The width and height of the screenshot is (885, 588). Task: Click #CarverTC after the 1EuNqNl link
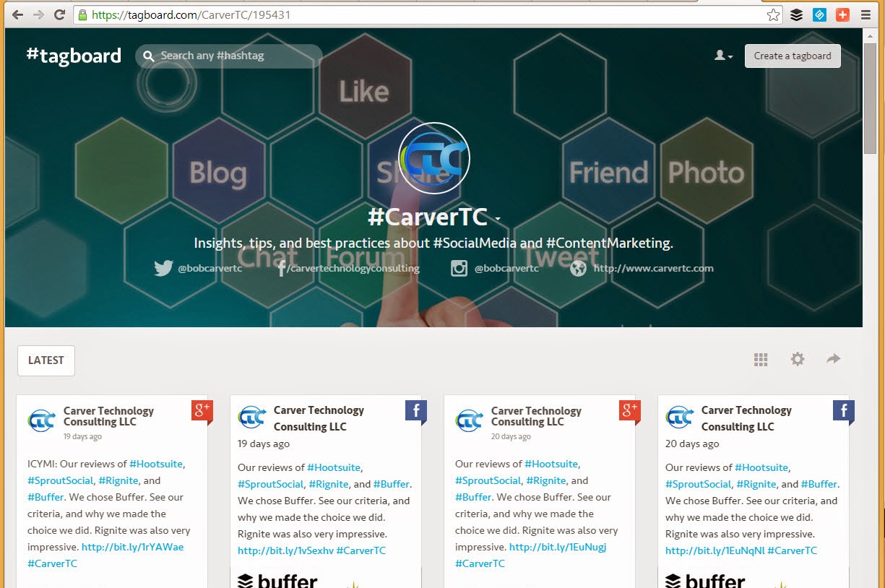pos(793,550)
